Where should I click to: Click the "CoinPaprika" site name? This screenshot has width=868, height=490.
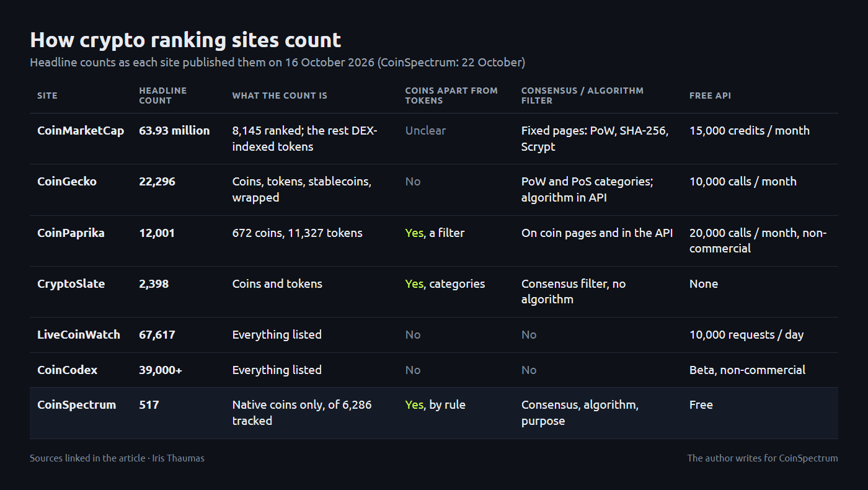71,233
